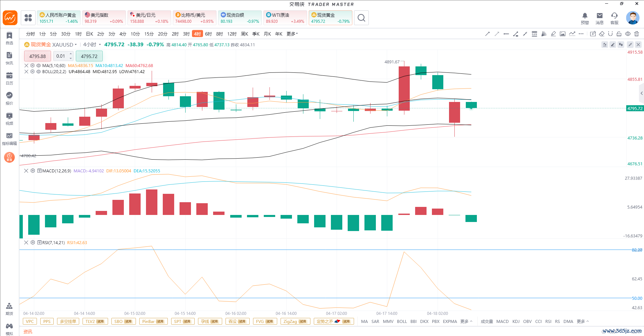The width and height of the screenshot is (644, 336).
Task: Click the PinBar trial indicator button
Action: pos(153,321)
